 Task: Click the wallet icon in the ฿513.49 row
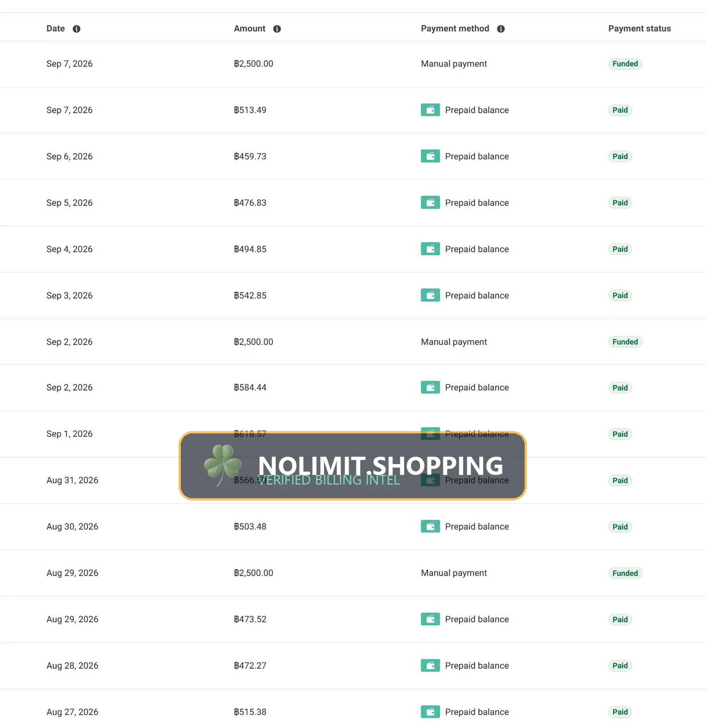(x=430, y=110)
